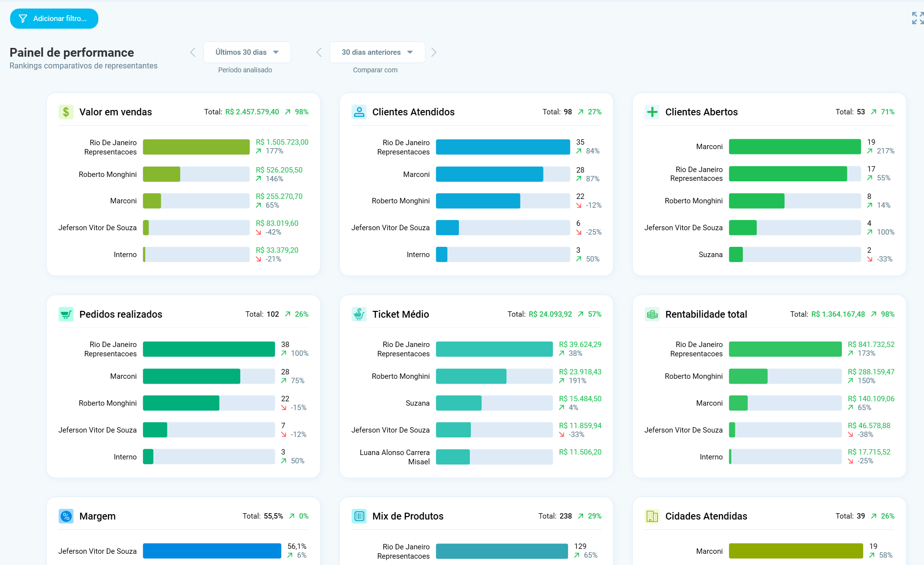Click value R$ 33.379,20
Image resolution: width=924 pixels, height=565 pixels.
coord(277,250)
